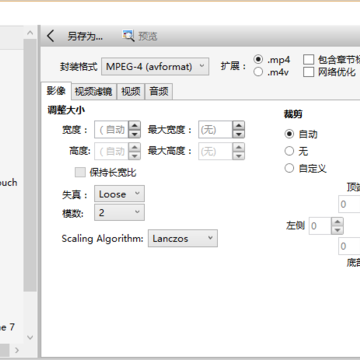Select the .m4v extension radio button

(x=258, y=72)
